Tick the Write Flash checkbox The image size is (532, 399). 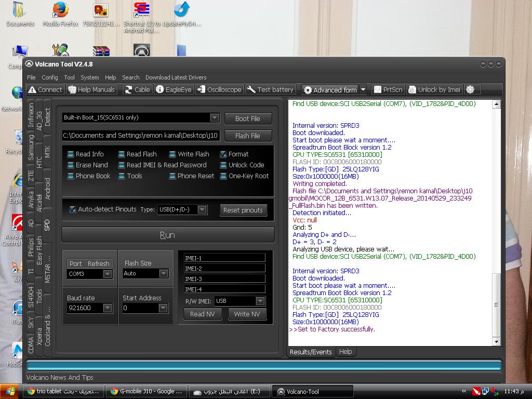click(172, 154)
